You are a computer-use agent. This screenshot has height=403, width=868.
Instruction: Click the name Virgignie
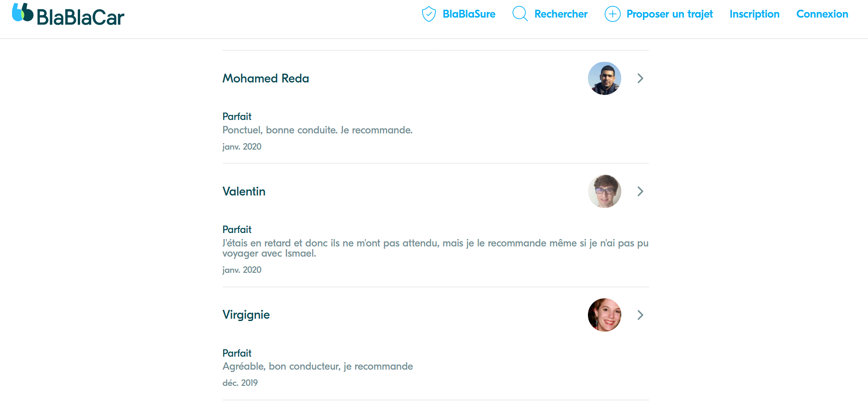(x=246, y=315)
